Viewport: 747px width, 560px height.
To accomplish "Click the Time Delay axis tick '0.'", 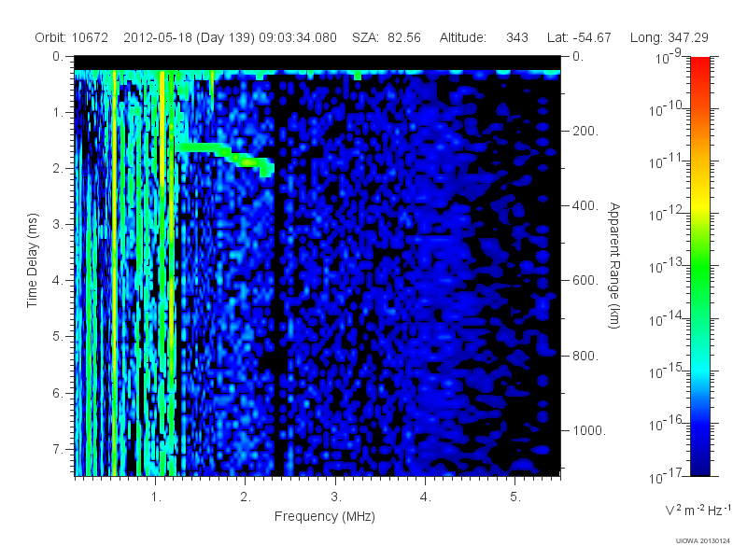I will click(x=58, y=56).
